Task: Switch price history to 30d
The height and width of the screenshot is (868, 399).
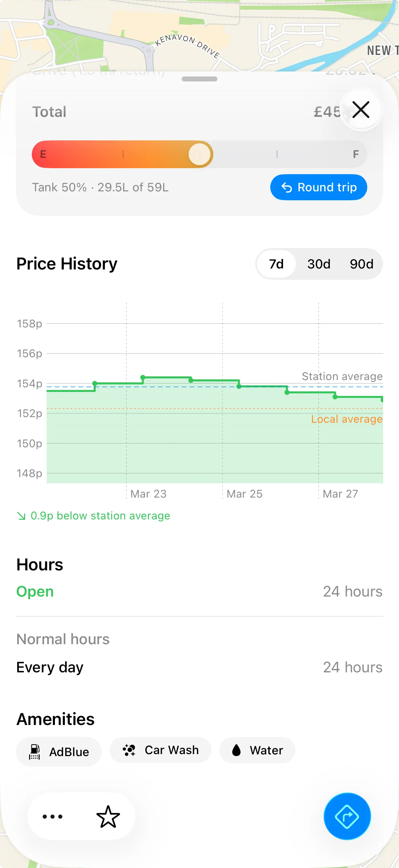Action: coord(319,264)
